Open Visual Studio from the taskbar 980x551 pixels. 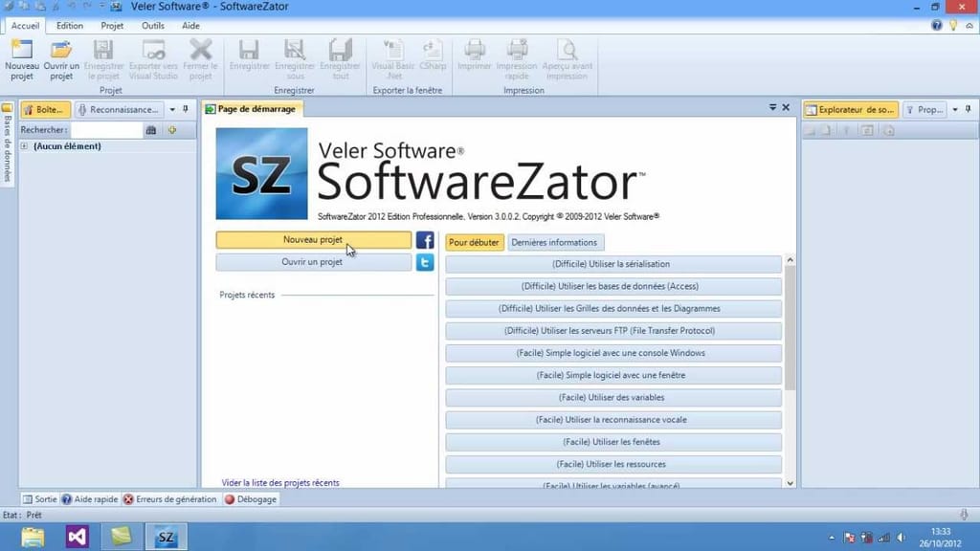click(x=77, y=537)
